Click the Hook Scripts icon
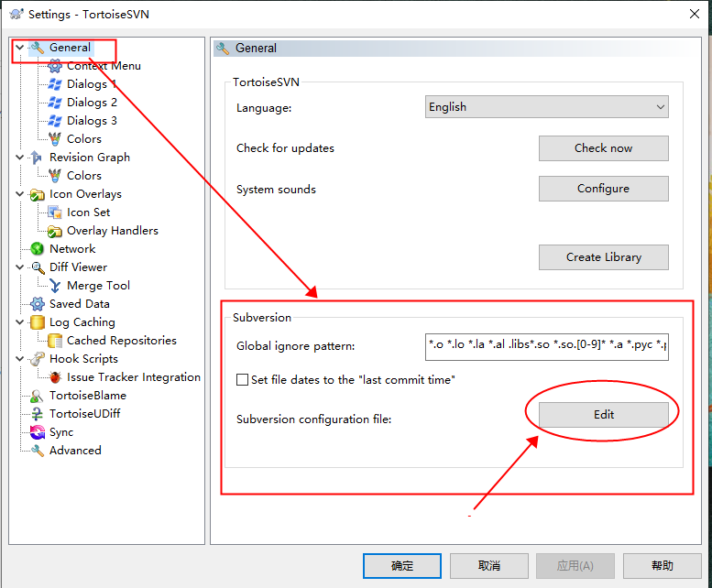This screenshot has height=588, width=712. tap(38, 359)
